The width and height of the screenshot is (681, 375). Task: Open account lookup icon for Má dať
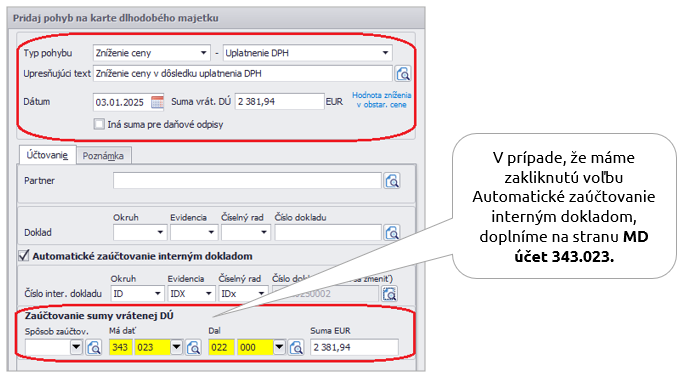[x=194, y=348]
